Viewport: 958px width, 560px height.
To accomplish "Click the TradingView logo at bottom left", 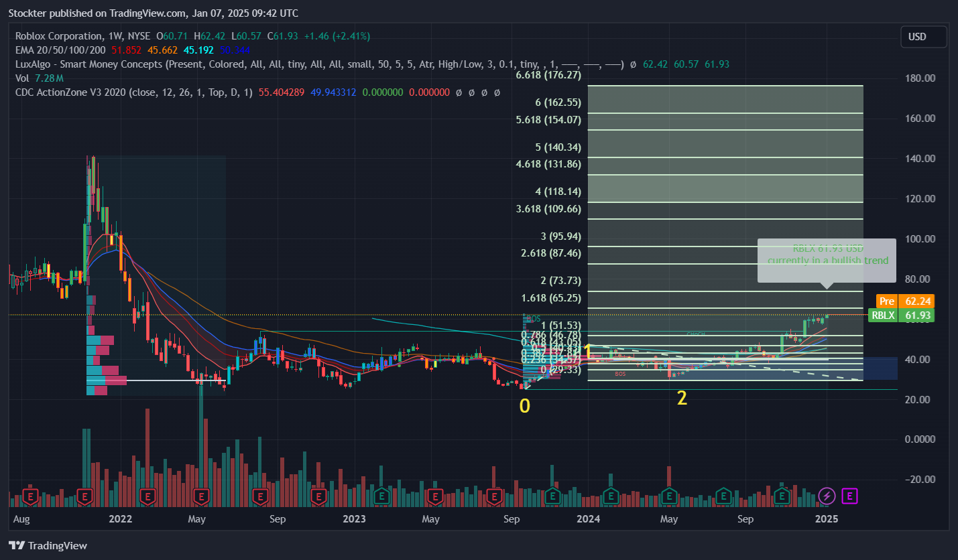I will pyautogui.click(x=48, y=545).
